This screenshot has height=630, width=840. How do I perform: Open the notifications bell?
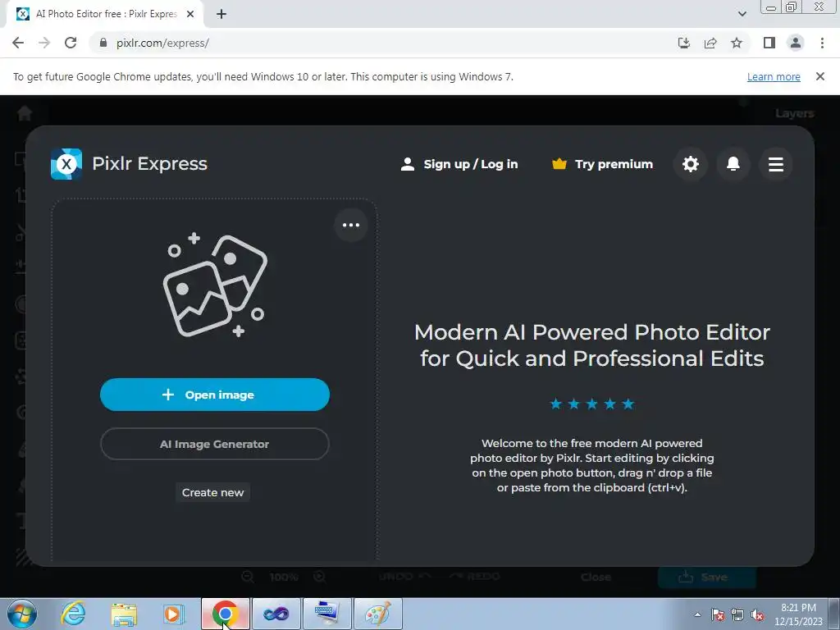(x=733, y=164)
